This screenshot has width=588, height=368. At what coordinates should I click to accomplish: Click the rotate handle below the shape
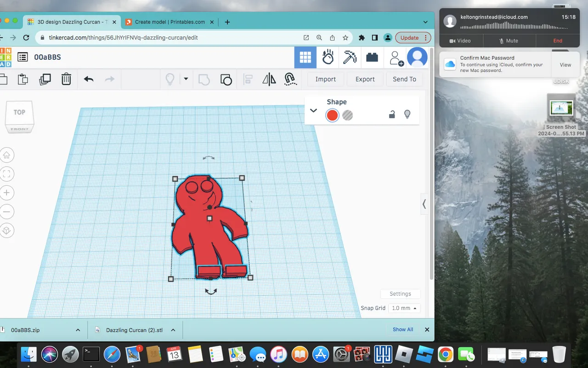point(211,291)
